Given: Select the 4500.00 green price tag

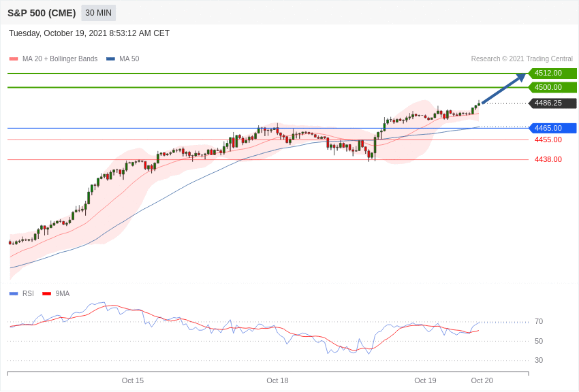Looking at the screenshot, I should click(x=552, y=87).
